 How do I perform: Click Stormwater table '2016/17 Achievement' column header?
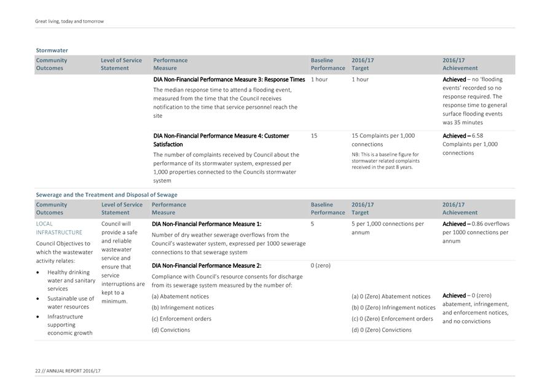[x=460, y=65]
